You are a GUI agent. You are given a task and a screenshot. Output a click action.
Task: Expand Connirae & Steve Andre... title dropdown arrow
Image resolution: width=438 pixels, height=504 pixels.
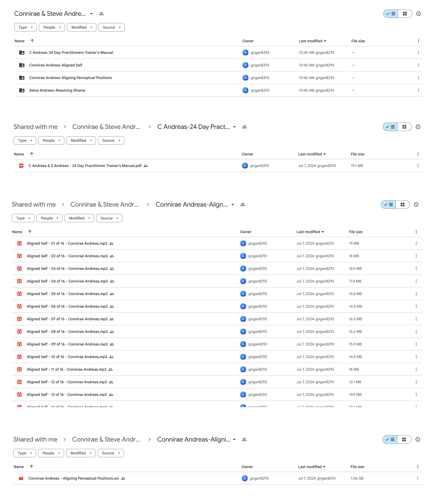coord(91,14)
